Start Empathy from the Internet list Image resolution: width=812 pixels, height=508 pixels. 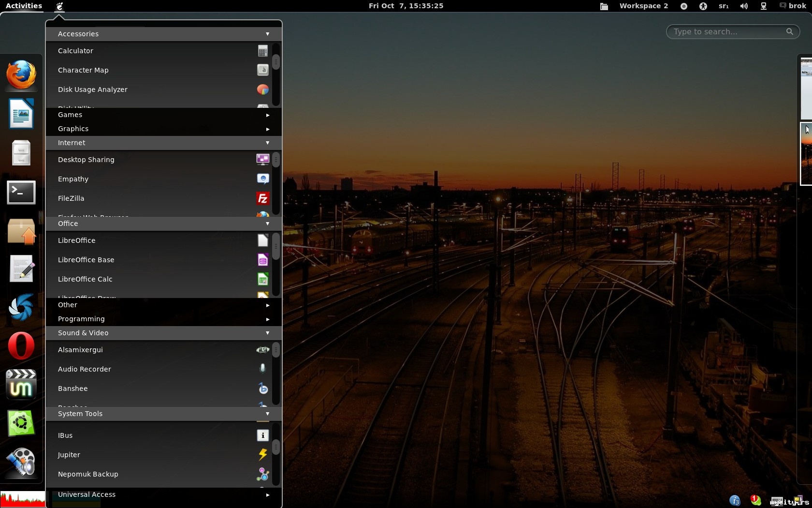tap(159, 179)
